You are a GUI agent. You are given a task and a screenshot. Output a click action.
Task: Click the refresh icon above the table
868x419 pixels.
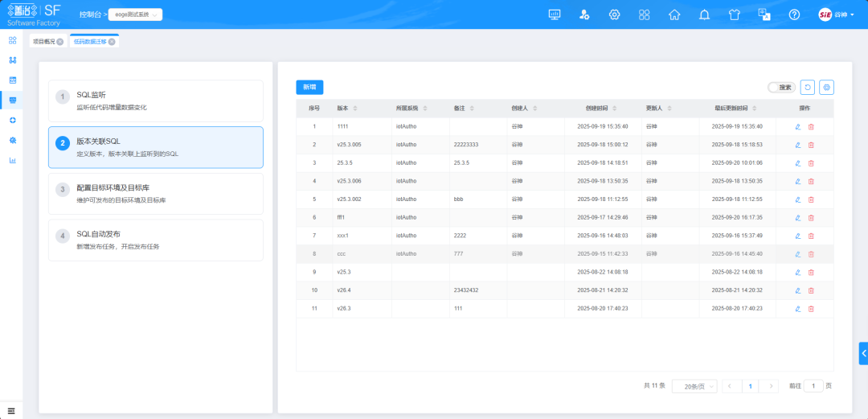pos(808,87)
